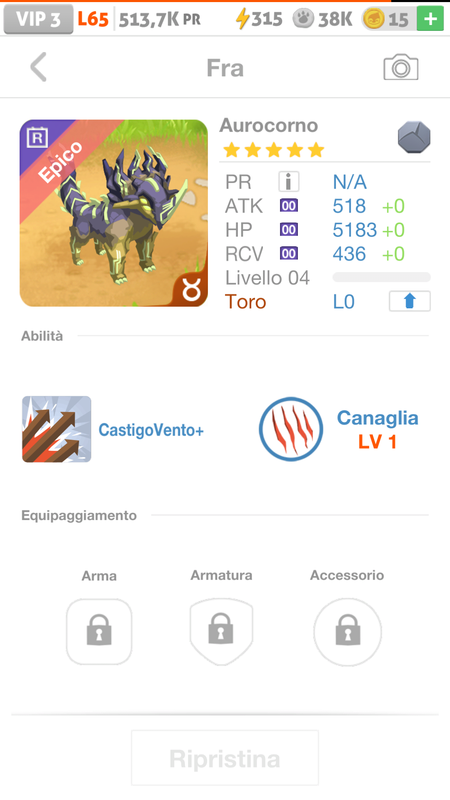Tap the locked Armatura shield slot

click(x=221, y=632)
